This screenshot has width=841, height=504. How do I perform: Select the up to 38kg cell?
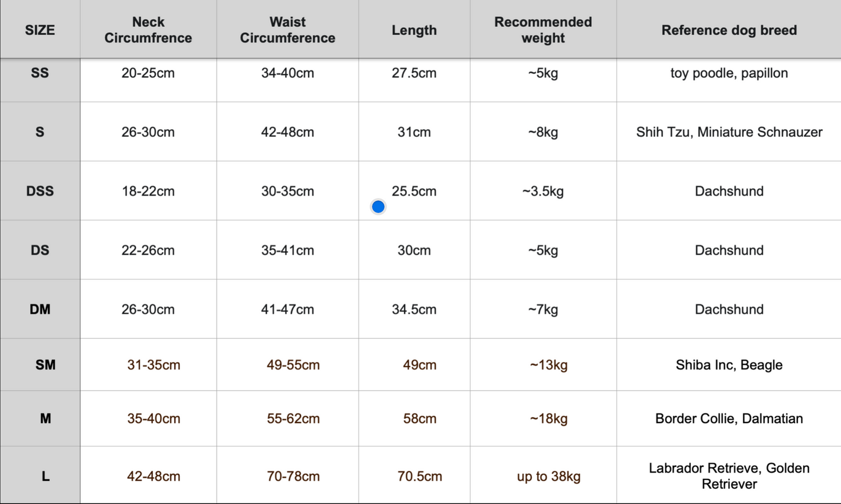(x=549, y=476)
